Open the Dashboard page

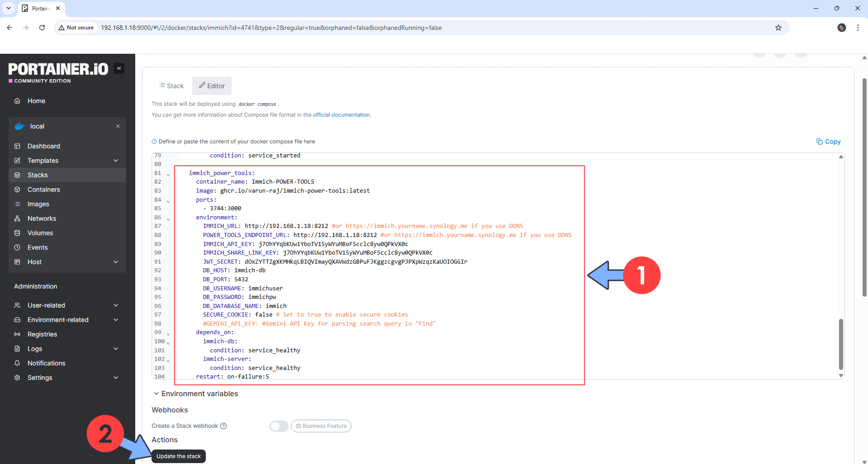(43, 146)
